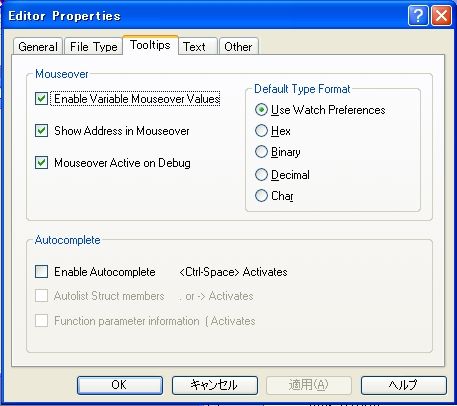Toggle Show Address in Mouseover checkbox
The image size is (457, 406).
pos(41,131)
